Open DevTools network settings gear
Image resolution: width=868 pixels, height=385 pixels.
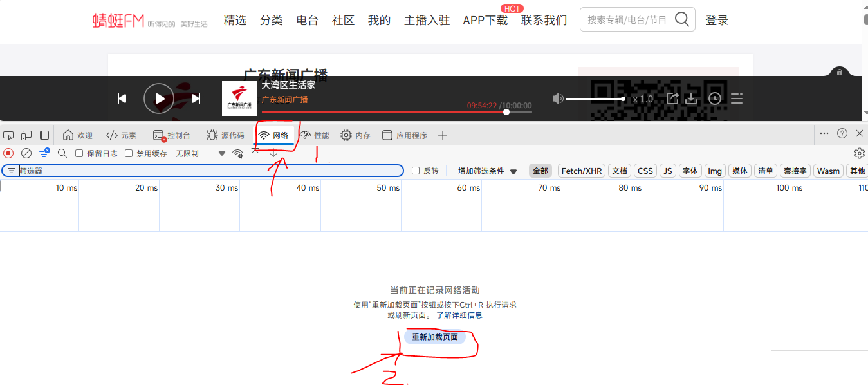coord(859,153)
